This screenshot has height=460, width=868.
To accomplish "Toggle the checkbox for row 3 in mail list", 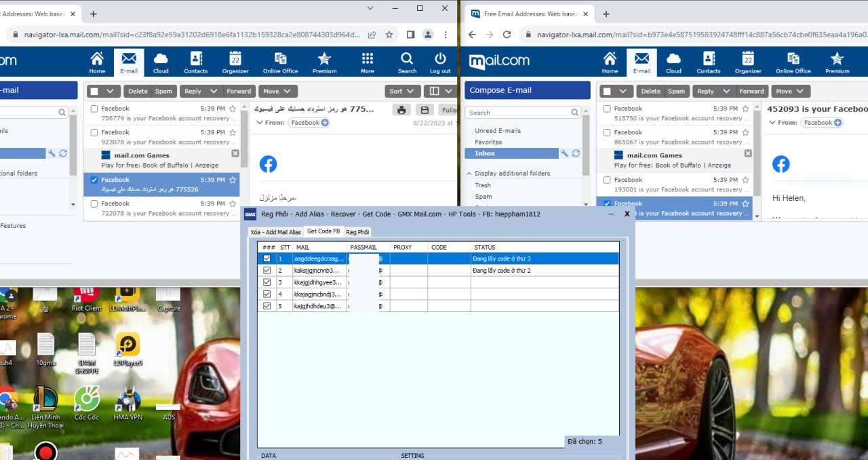I will [267, 282].
